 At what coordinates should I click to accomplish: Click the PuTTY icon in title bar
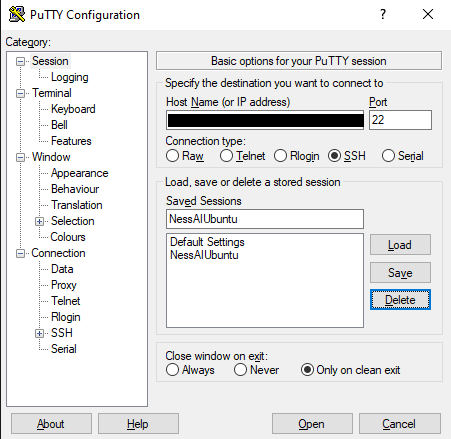pyautogui.click(x=17, y=15)
